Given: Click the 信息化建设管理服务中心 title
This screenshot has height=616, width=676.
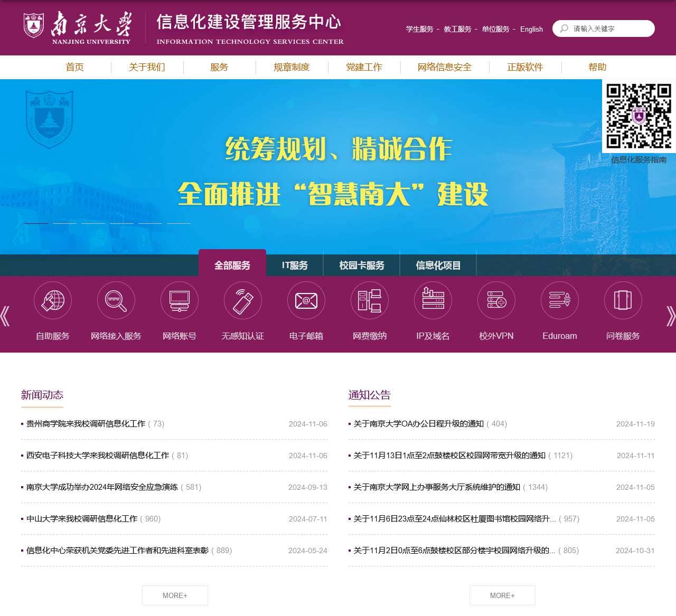Looking at the screenshot, I should [249, 22].
